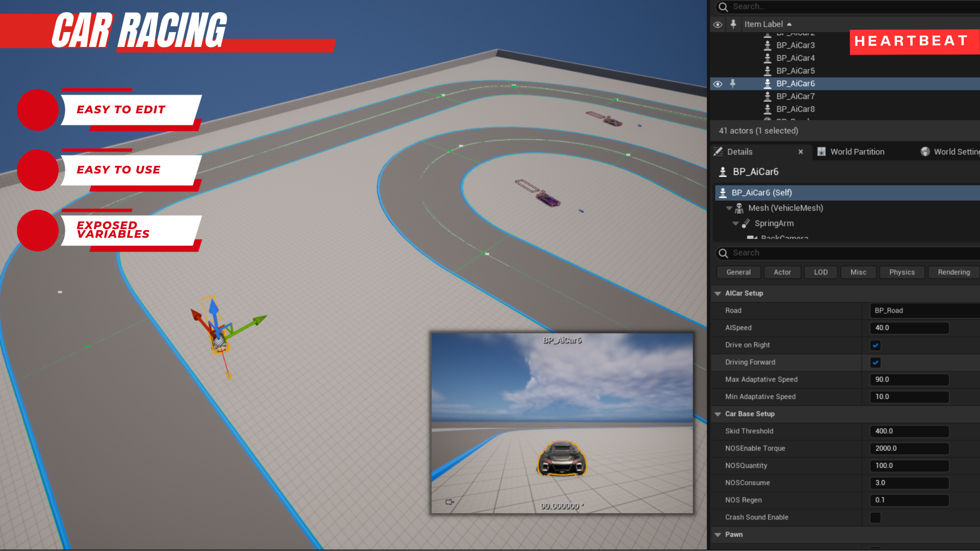
Task: Click the AISpeed value field
Action: click(909, 328)
